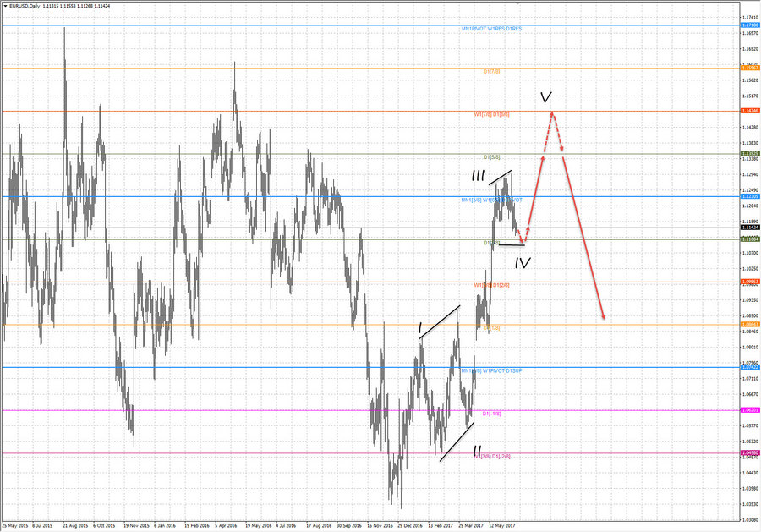
Task: Select the D1[3/8] label near wave IV
Action: [492, 243]
